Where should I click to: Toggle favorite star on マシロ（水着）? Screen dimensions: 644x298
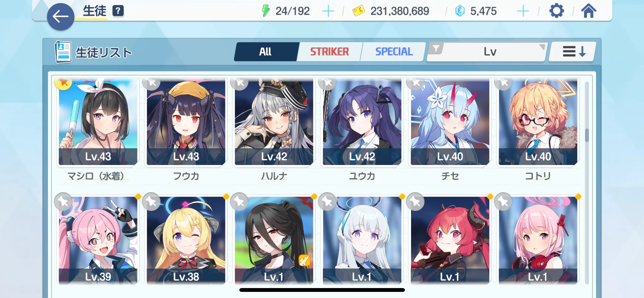click(64, 82)
